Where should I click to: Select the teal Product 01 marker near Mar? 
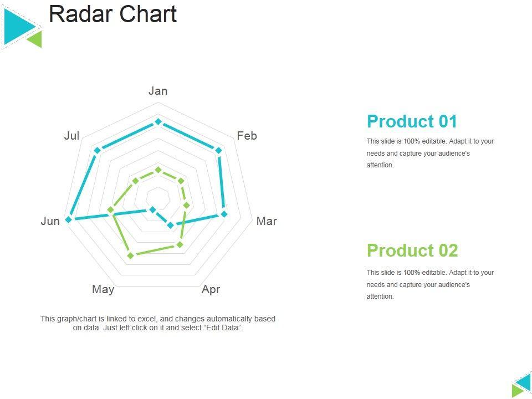(x=224, y=214)
